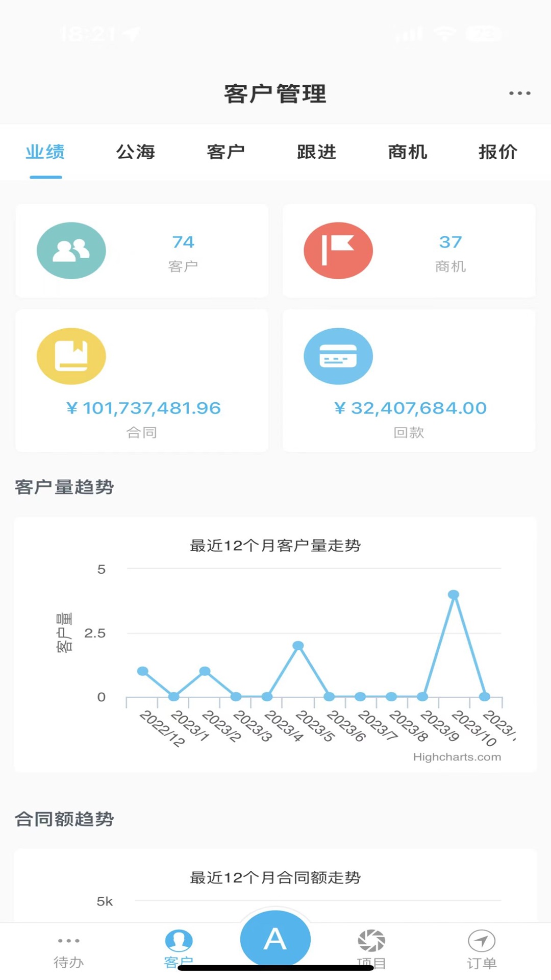Tap the teal customers icon
Screen dimensions: 551x980
click(x=71, y=251)
